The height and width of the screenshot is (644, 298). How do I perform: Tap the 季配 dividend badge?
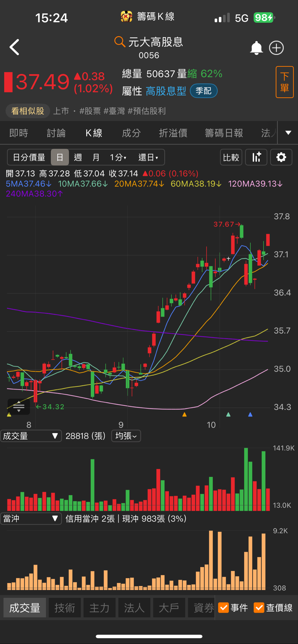tap(203, 91)
